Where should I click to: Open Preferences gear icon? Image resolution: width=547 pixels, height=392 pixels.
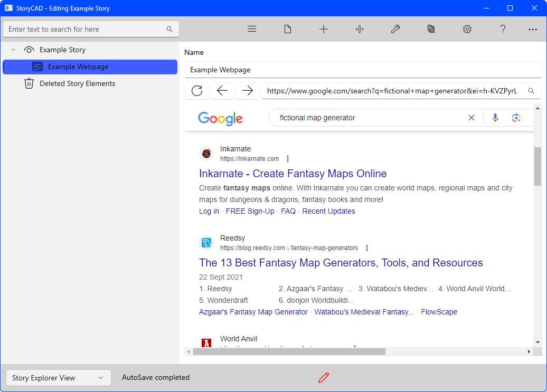click(x=467, y=29)
